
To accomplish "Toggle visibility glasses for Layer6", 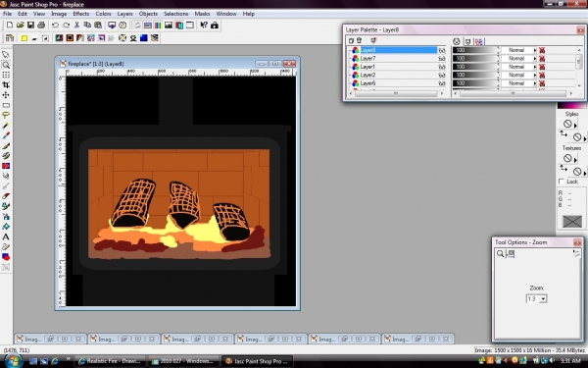I will (x=442, y=83).
